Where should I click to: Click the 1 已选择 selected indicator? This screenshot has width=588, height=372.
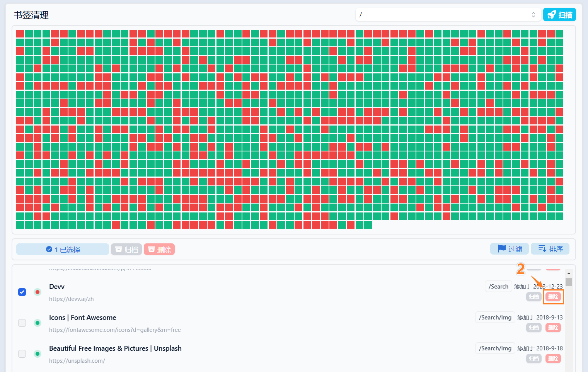63,250
